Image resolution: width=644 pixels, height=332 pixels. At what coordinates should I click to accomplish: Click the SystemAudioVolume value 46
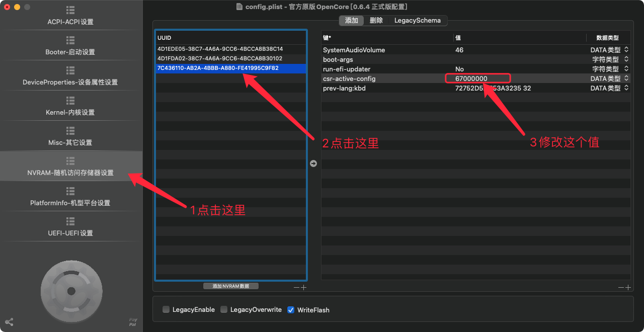[459, 50]
